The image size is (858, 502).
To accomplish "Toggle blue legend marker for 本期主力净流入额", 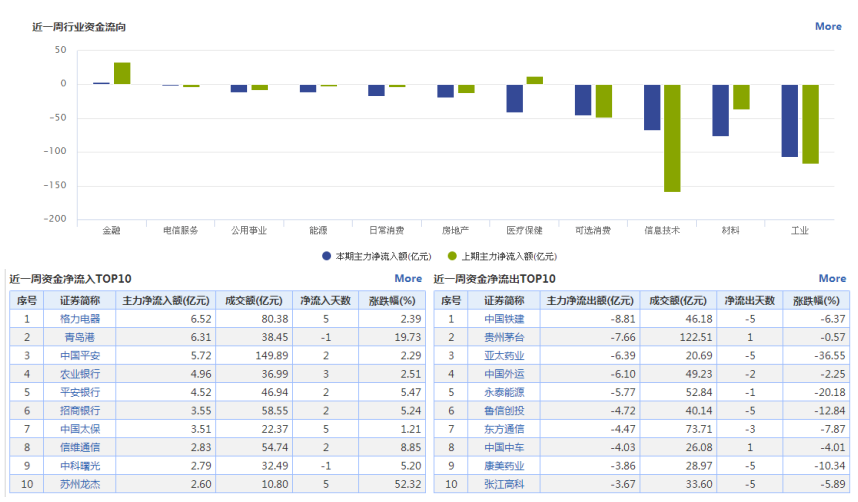I will tap(327, 256).
